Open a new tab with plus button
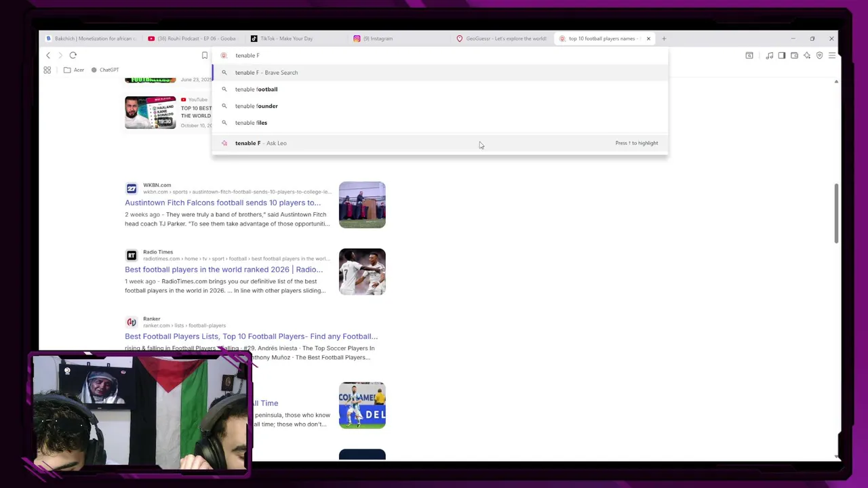Image resolution: width=868 pixels, height=488 pixels. (x=664, y=39)
